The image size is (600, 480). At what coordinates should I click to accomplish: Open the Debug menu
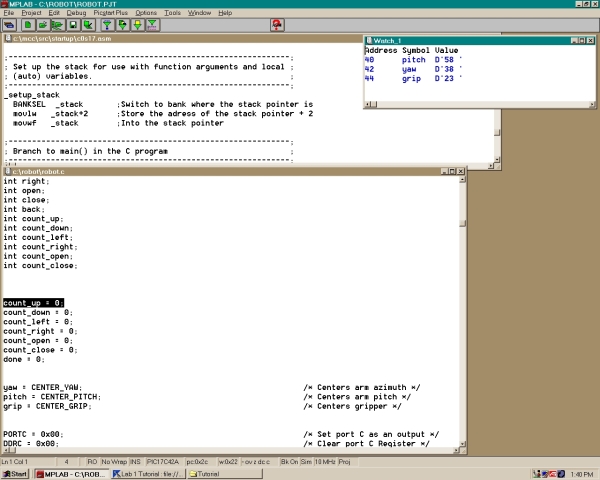pos(76,13)
